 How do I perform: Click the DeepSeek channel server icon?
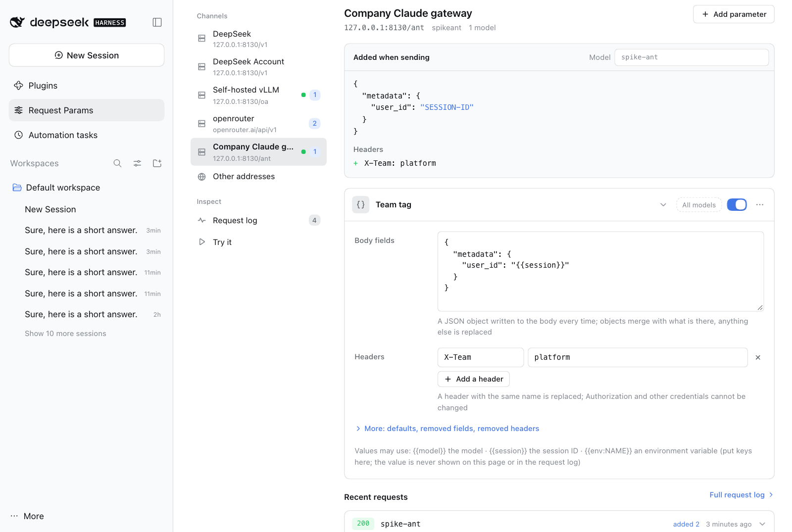pyautogui.click(x=202, y=39)
